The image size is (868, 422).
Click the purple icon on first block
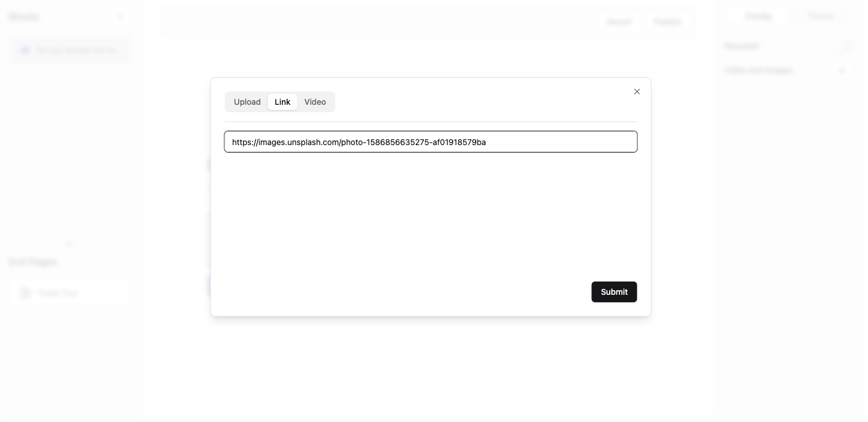[x=25, y=51]
